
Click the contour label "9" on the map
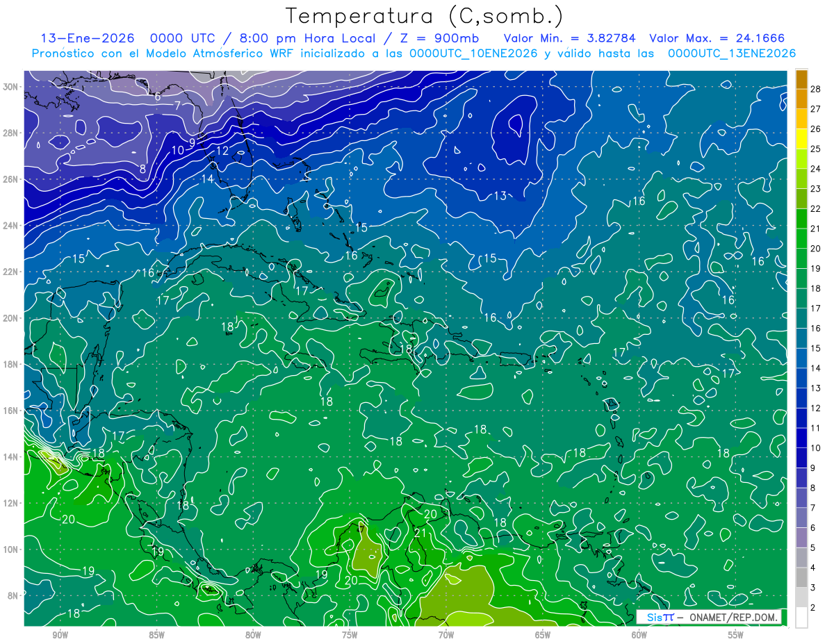192,142
